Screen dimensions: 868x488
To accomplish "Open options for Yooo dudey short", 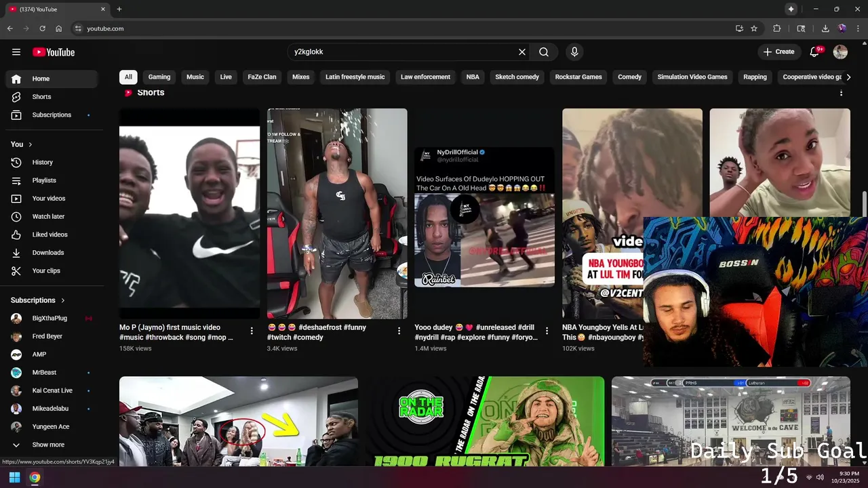I will [547, 331].
